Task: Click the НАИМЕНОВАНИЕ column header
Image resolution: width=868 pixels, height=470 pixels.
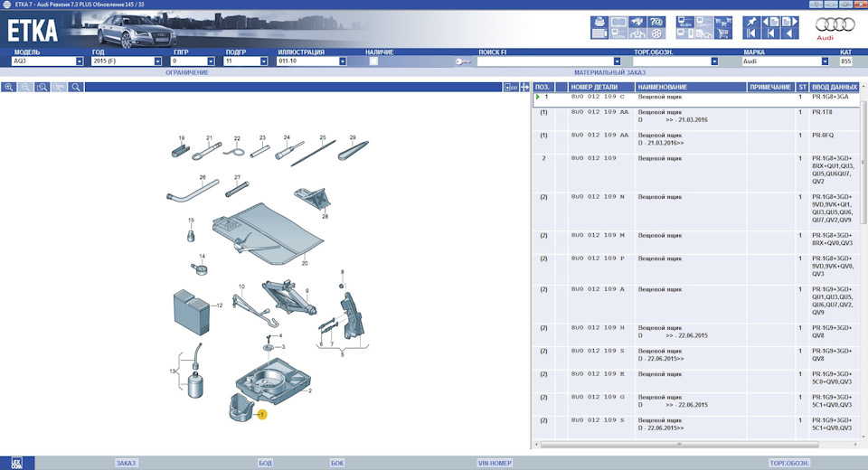Action: click(x=690, y=87)
